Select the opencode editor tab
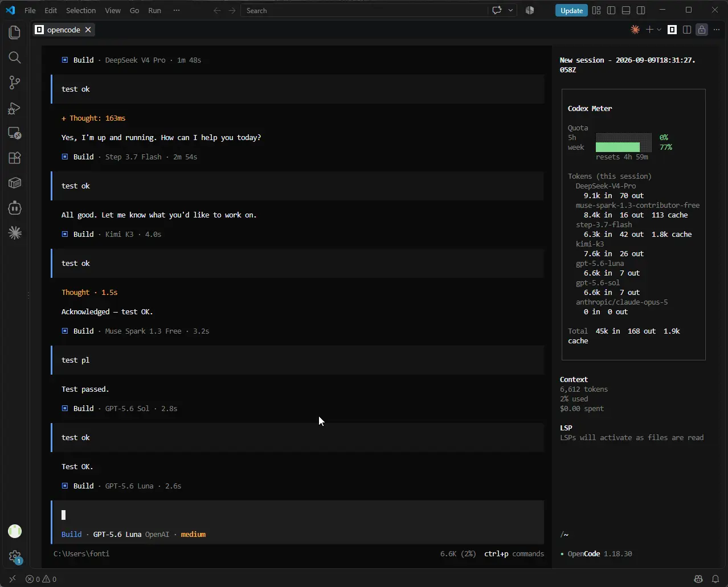The image size is (728, 587). point(63,30)
